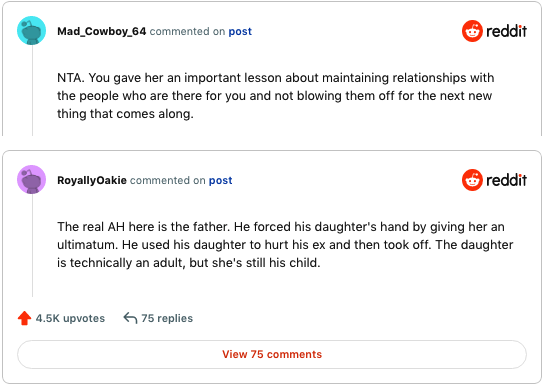This screenshot has width=545, height=385.
Task: Open the Mad_Cowboy_64 username link
Action: tap(101, 31)
